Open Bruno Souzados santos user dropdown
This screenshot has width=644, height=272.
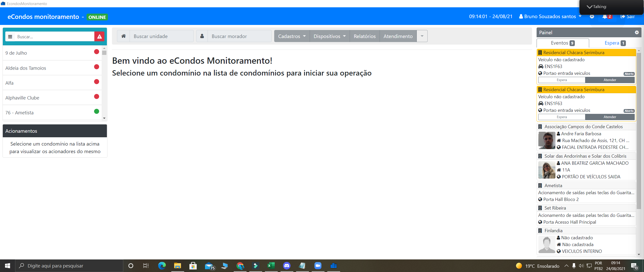(x=550, y=17)
